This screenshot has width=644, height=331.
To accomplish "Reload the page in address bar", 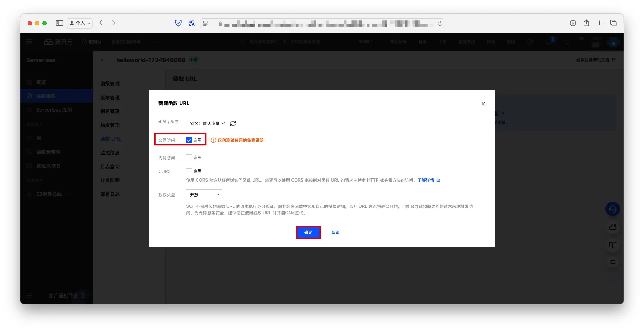I will [440, 24].
